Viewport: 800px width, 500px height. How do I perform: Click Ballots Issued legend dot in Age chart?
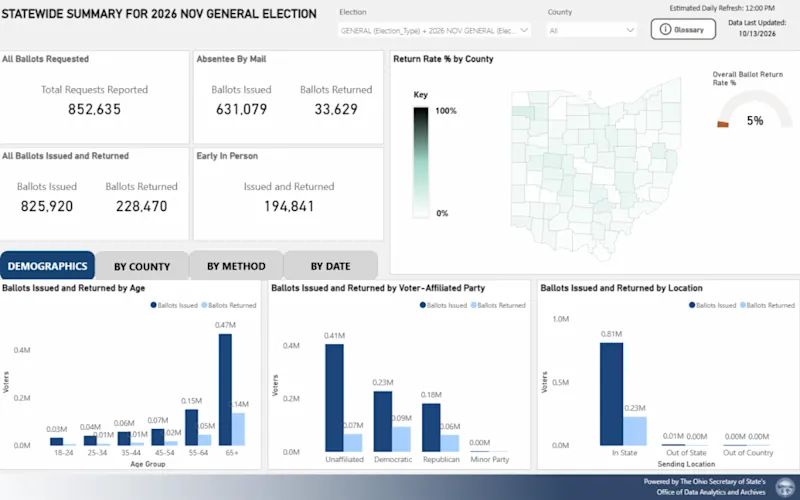click(x=154, y=305)
